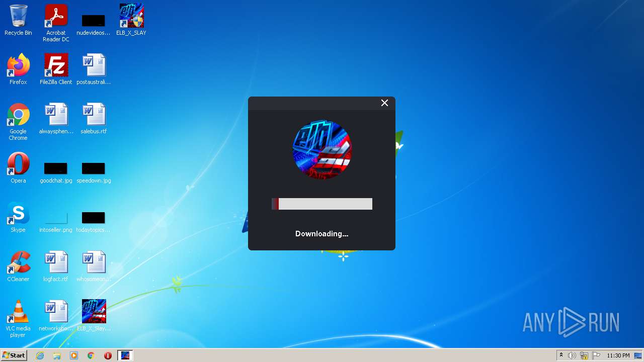Open the 11:30 PM taskbar clock

618,355
